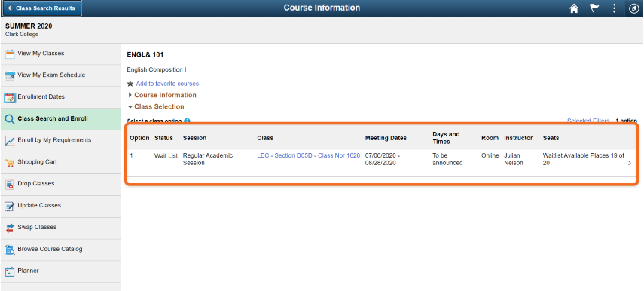The height and width of the screenshot is (291, 644).
Task: Click the Meeting Dates column header
Action: 386,138
